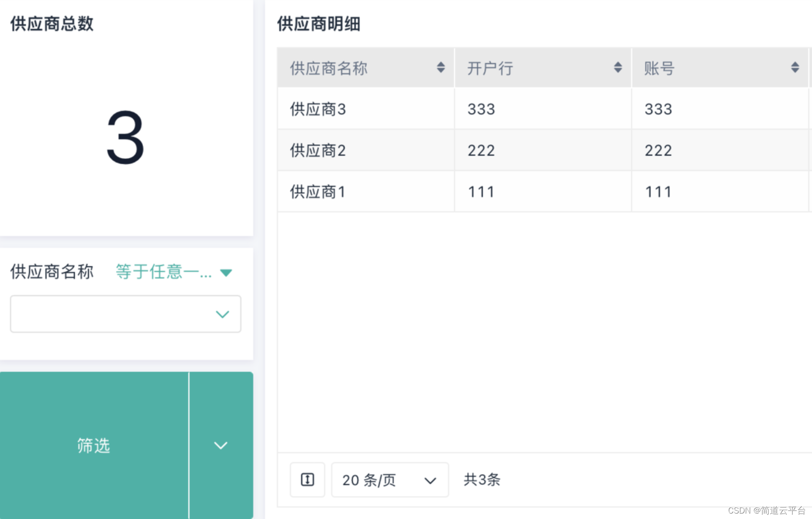
Task: Sort by 开户行 column arrows
Action: [x=617, y=68]
